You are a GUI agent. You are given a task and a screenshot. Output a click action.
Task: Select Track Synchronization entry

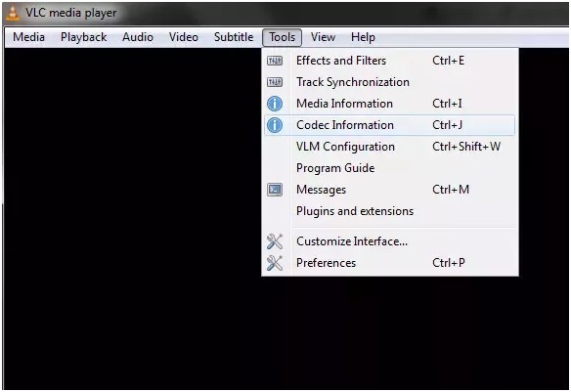(x=390, y=82)
